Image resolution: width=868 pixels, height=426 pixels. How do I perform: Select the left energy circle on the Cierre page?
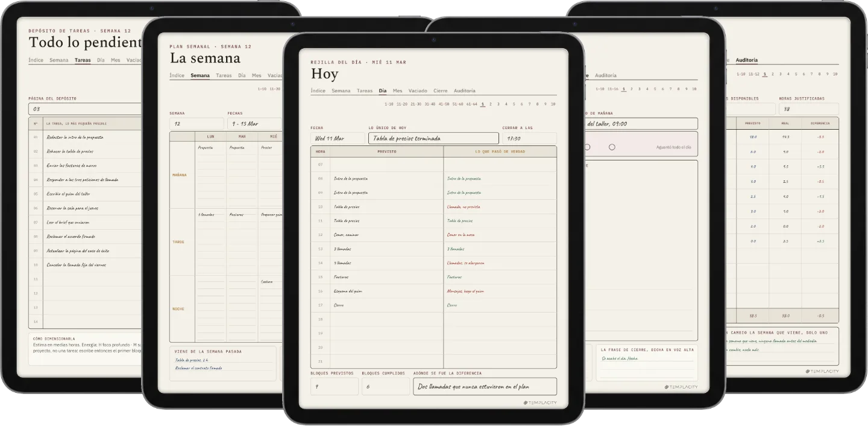coord(588,147)
